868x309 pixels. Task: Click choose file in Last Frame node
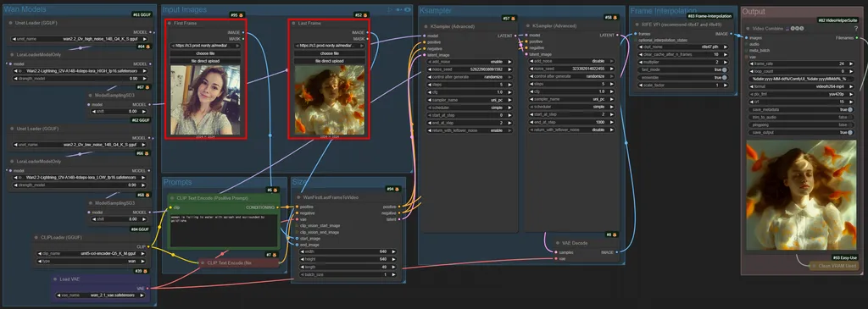coord(330,53)
